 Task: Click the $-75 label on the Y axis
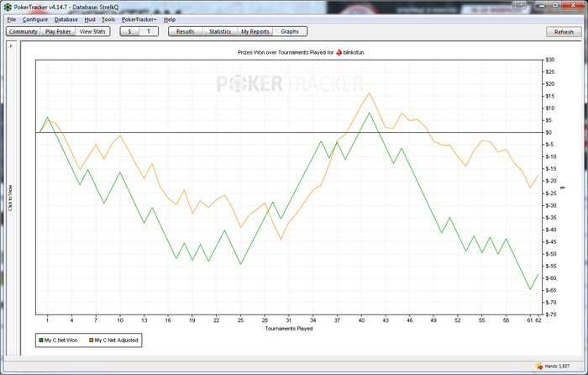[x=551, y=314]
